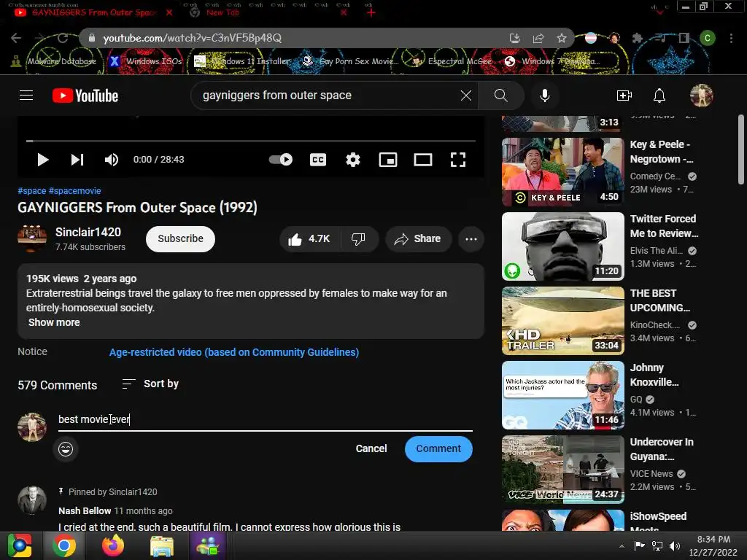
Task: Start voice search with microphone icon
Action: click(544, 96)
